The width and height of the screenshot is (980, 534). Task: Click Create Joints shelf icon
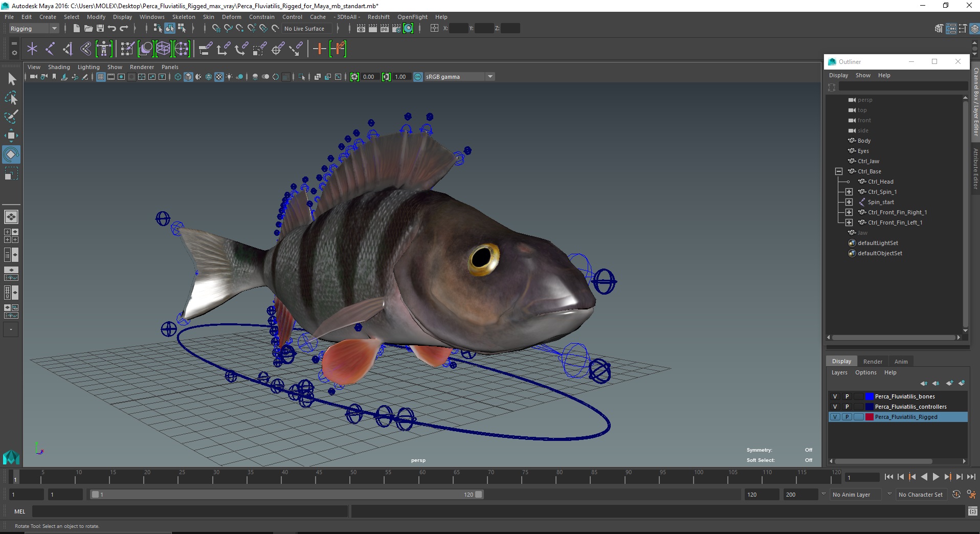(x=50, y=49)
